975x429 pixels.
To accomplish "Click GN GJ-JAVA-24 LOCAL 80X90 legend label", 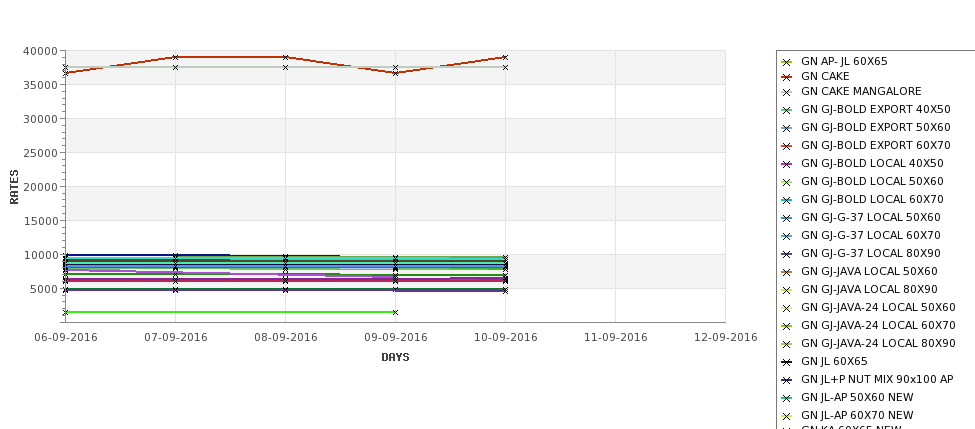I will (878, 344).
